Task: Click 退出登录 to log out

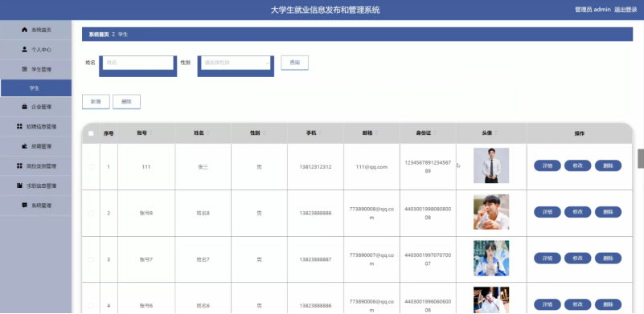Action: (626, 10)
